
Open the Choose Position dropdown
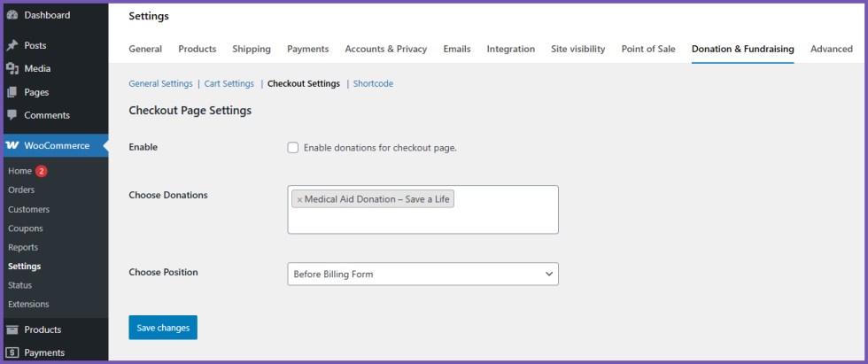coord(422,275)
